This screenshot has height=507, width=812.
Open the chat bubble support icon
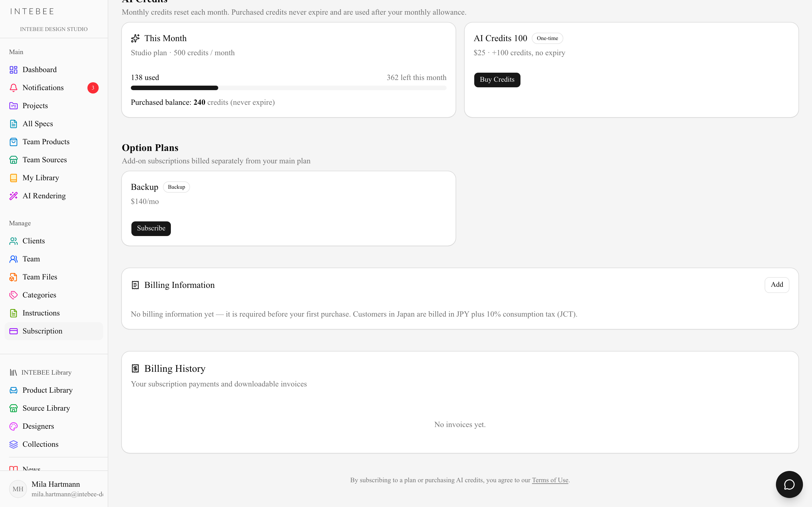pyautogui.click(x=789, y=484)
